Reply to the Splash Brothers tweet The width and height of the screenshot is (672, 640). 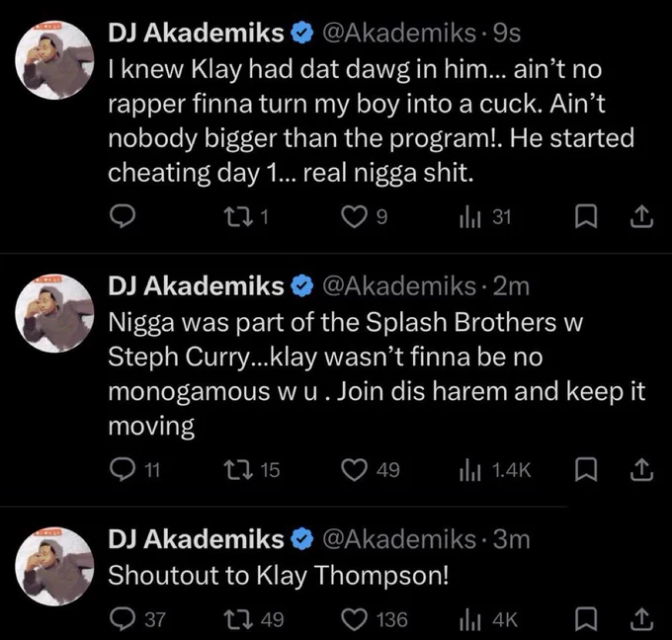(134, 470)
